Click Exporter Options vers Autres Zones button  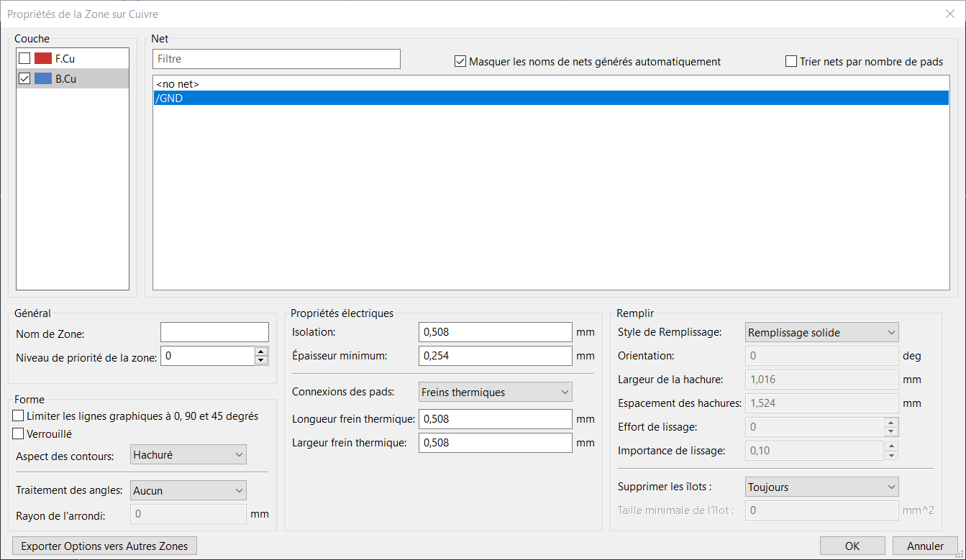coord(104,546)
